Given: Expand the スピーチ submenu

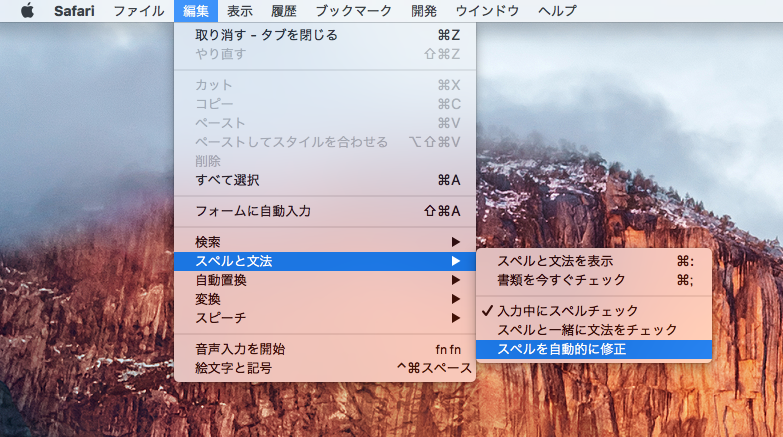Looking at the screenshot, I should [325, 318].
